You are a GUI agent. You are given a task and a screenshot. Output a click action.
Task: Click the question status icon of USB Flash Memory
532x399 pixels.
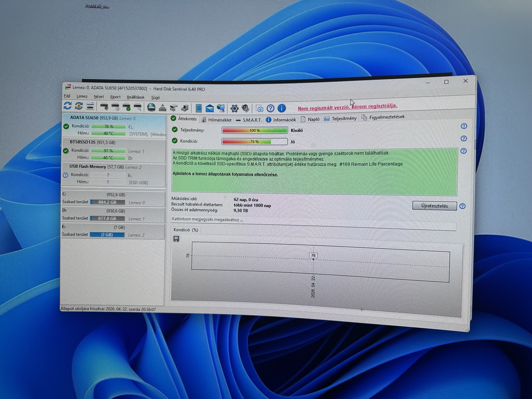coord(66,175)
